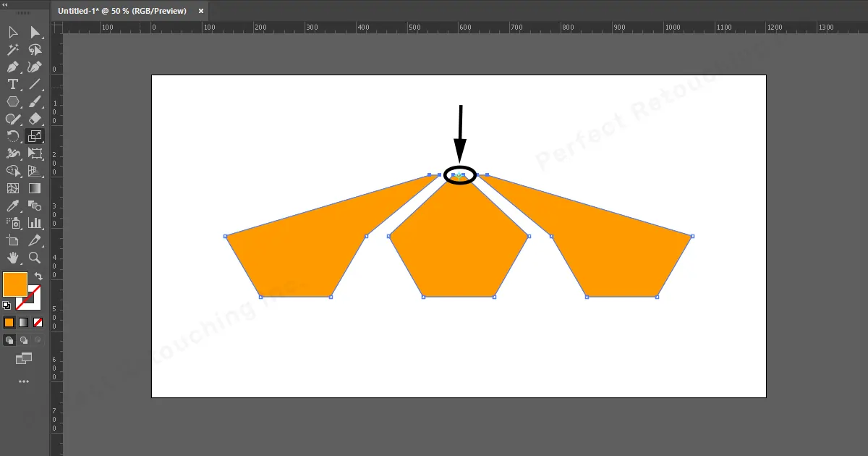This screenshot has height=456, width=868.
Task: Choose the Eraser tool
Action: click(35, 119)
